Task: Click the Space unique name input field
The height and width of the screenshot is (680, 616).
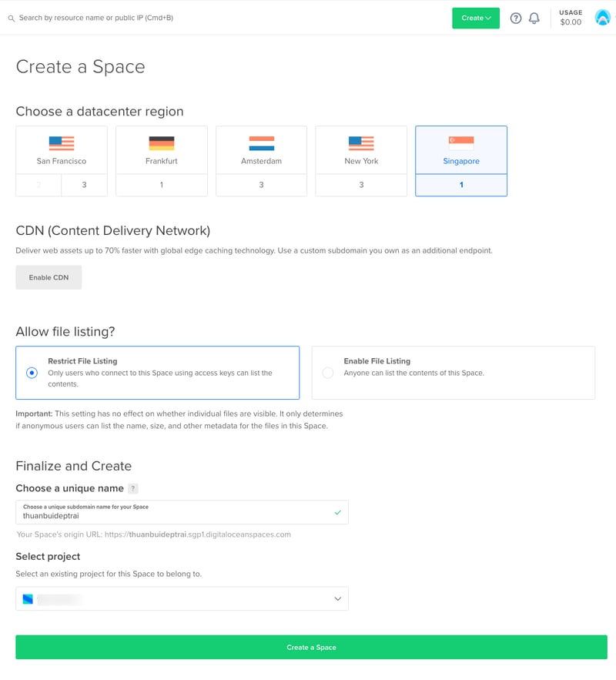Action: click(x=173, y=515)
